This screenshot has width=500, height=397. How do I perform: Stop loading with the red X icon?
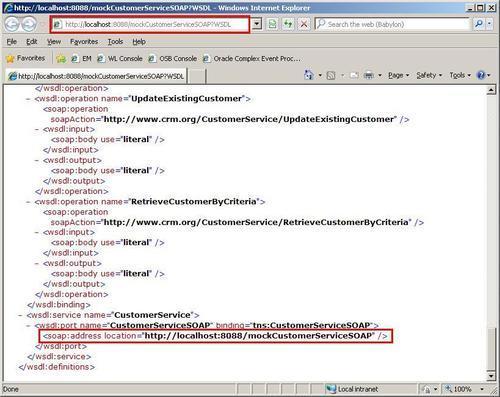click(x=304, y=24)
